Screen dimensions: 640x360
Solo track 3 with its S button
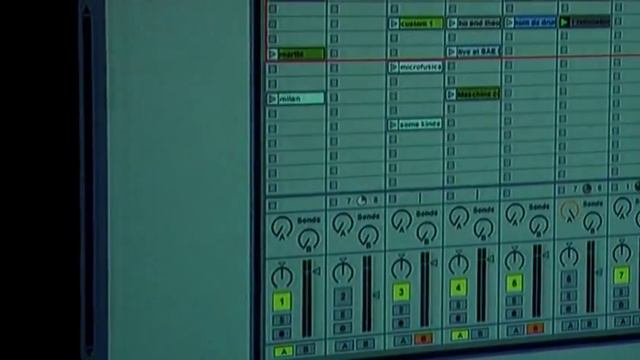401,310
